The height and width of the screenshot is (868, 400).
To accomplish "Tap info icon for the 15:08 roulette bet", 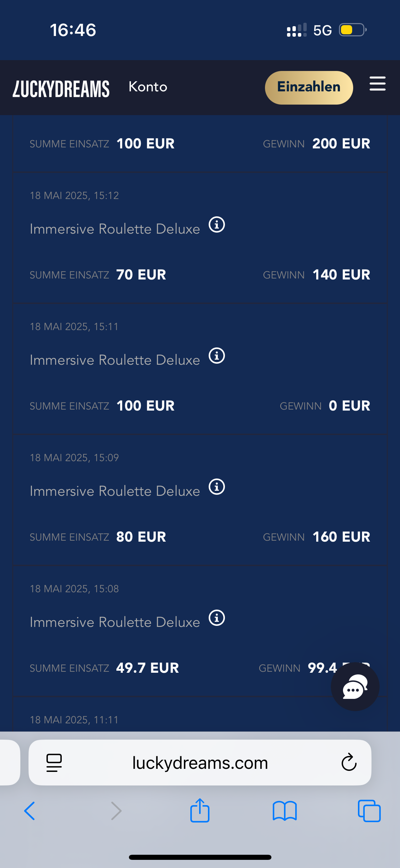I will pyautogui.click(x=217, y=618).
